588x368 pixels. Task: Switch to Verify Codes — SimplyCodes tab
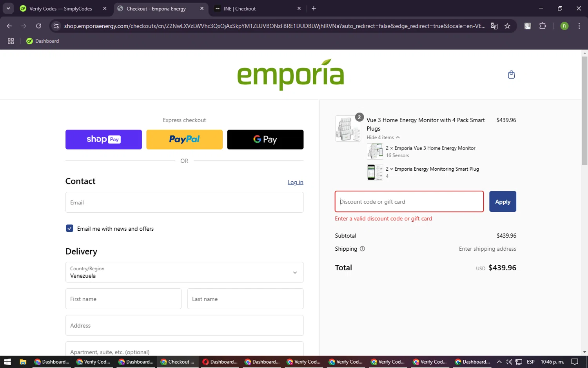click(x=60, y=8)
